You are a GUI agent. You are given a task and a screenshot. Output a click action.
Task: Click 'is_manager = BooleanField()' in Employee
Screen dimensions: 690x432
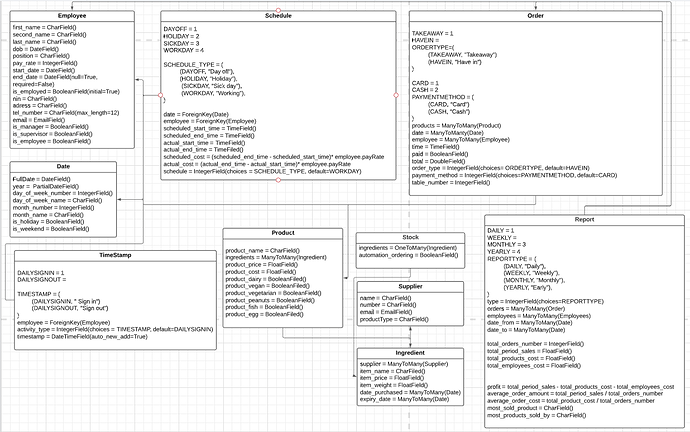click(51, 127)
